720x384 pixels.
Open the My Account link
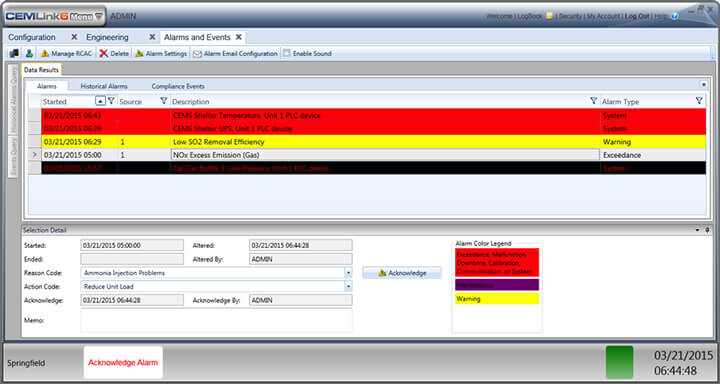click(603, 16)
